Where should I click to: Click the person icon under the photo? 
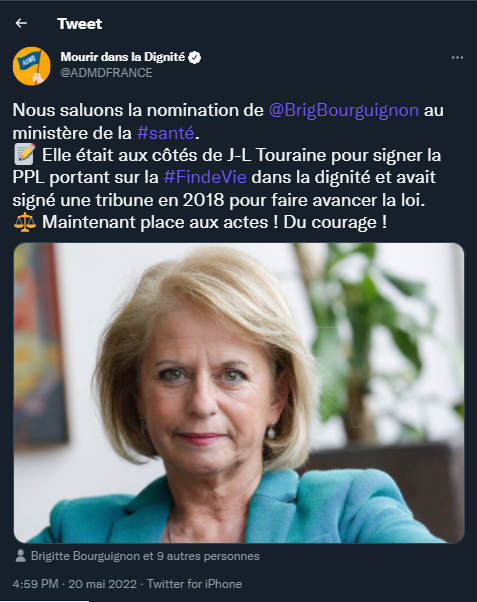click(21, 556)
